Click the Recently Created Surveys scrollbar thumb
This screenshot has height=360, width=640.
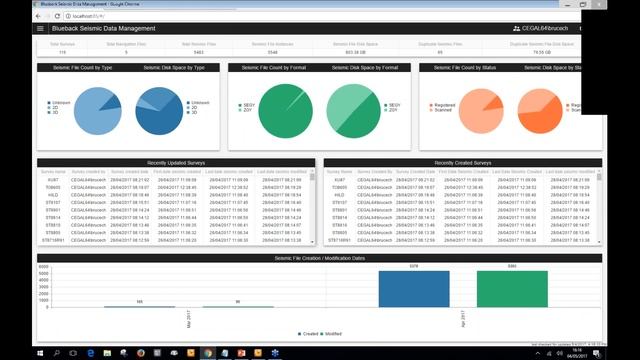pos(599,177)
